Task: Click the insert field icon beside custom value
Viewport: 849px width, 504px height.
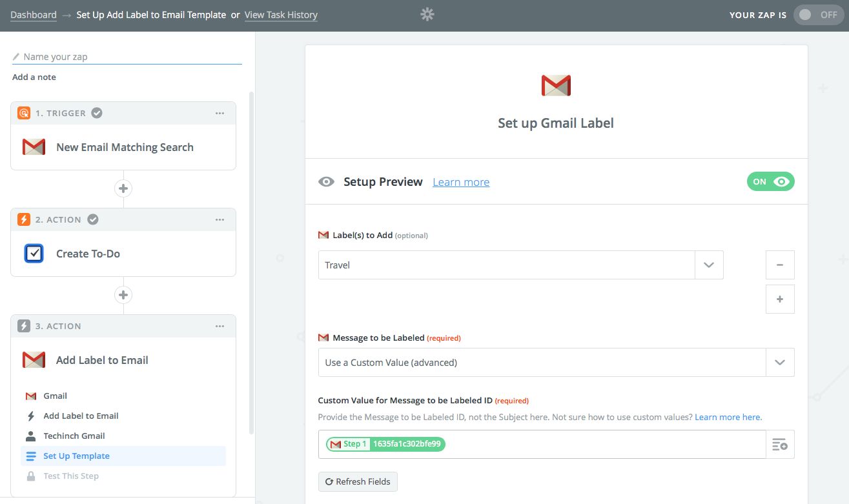Action: [780, 444]
